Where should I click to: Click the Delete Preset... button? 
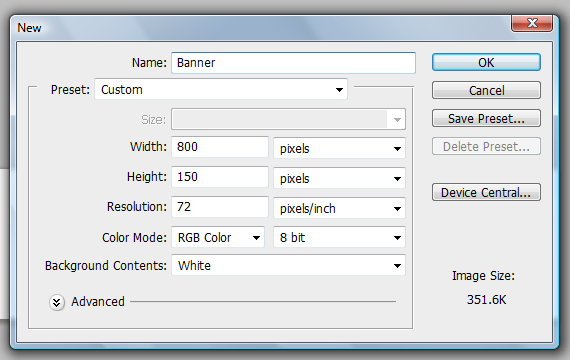(486, 146)
